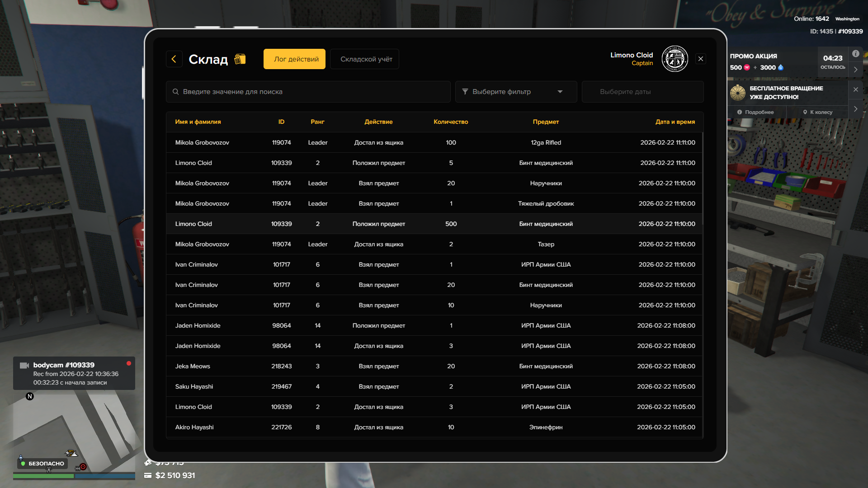868x488 pixels.
Task: Click the info icon on promo banner
Action: pos(855,54)
